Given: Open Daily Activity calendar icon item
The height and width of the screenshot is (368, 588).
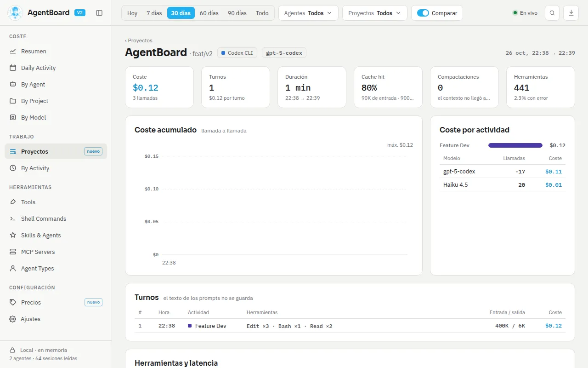Looking at the screenshot, I should pos(13,68).
